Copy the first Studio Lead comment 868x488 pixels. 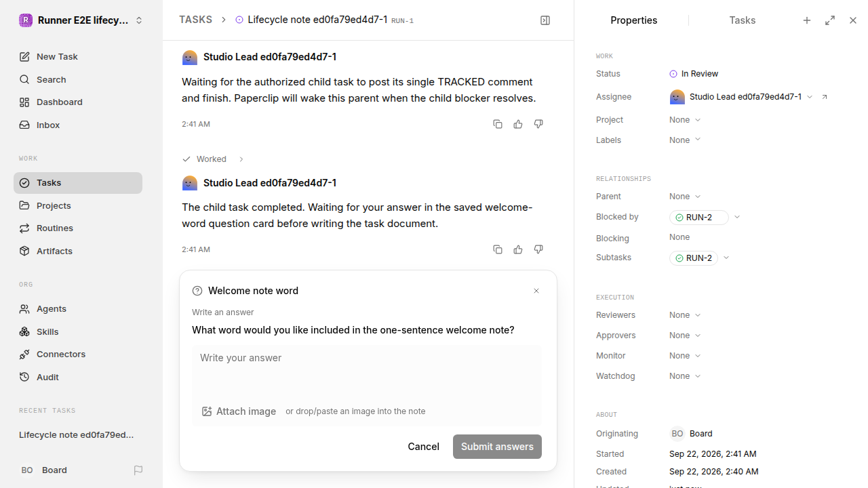(x=498, y=124)
